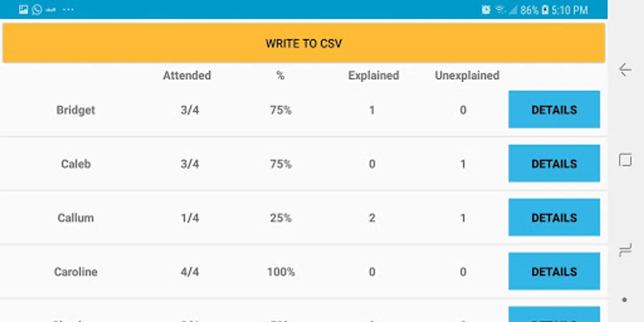Screen dimensions: 644x322
Task: Tap the recent apps navigation icon
Action: click(625, 250)
